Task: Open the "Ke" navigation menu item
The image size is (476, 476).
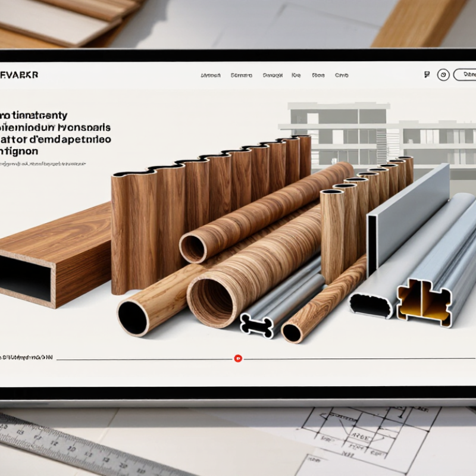Action: tap(296, 76)
